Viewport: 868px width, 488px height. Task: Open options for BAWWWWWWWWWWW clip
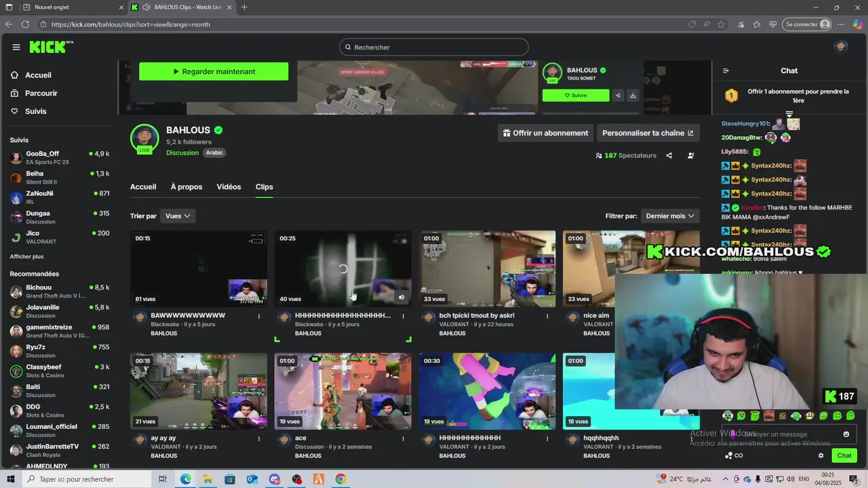click(259, 316)
